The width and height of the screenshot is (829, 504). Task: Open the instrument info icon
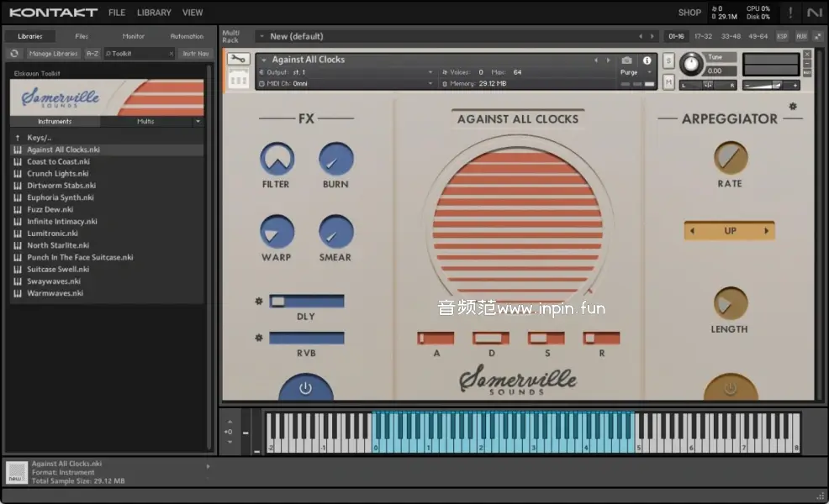pos(647,60)
